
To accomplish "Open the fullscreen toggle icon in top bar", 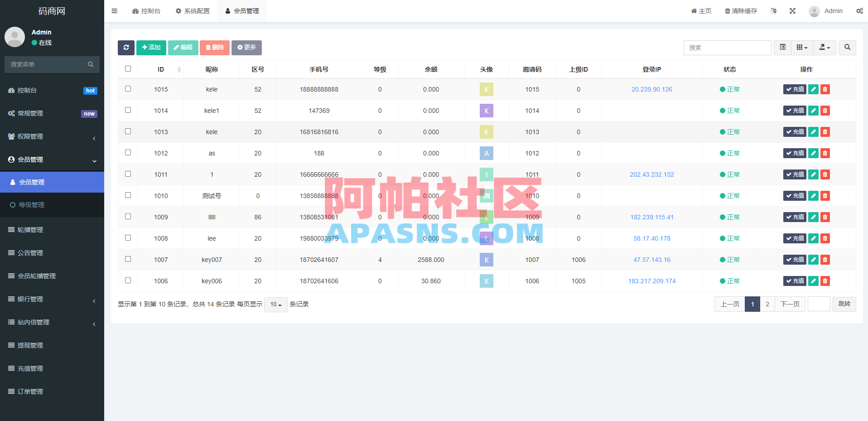I will [x=792, y=10].
